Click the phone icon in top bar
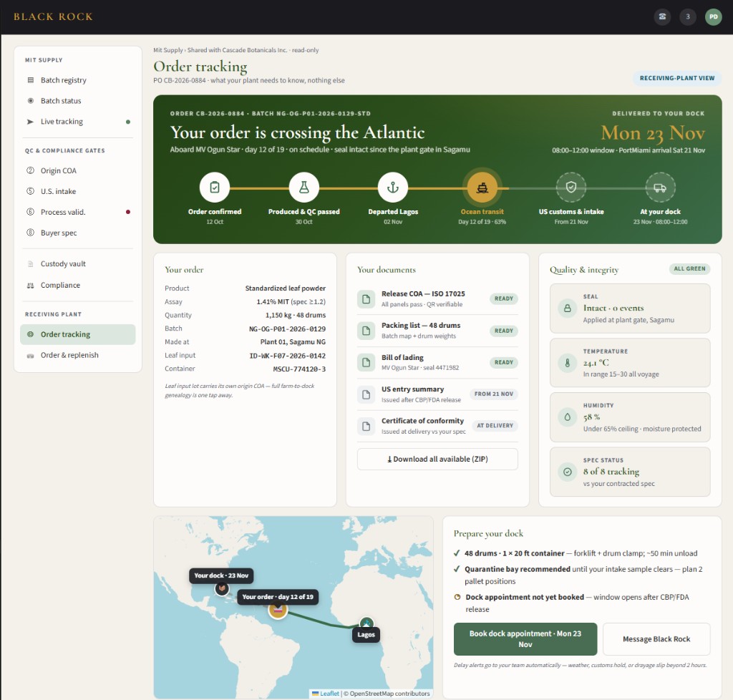Viewport: 733px width, 700px height. (662, 17)
